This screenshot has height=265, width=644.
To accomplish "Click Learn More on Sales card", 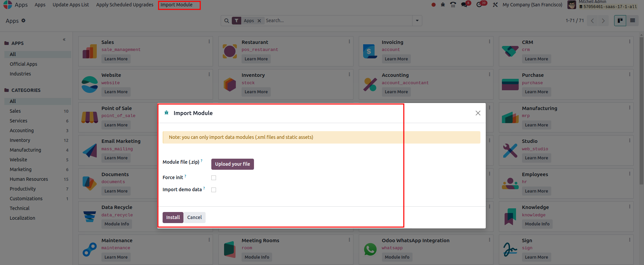I will click(116, 59).
